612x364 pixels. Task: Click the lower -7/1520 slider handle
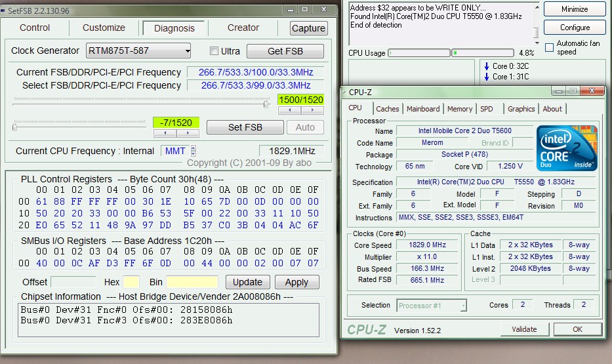[15, 127]
